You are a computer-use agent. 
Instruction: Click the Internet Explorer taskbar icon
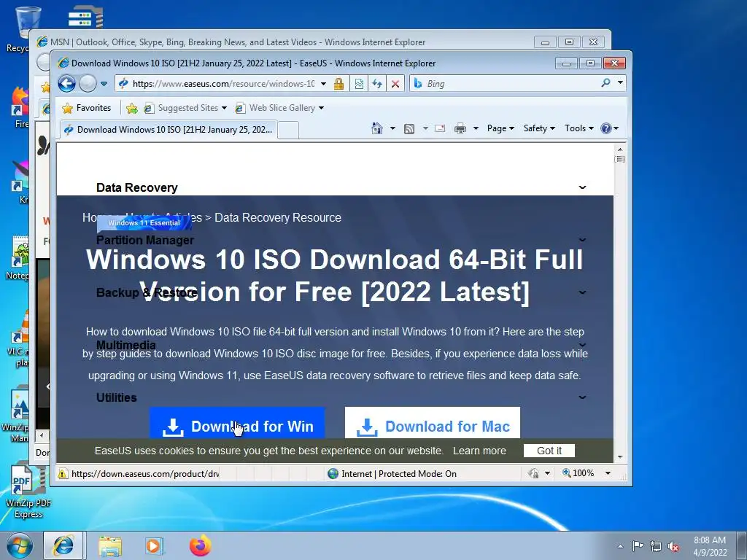coord(64,545)
